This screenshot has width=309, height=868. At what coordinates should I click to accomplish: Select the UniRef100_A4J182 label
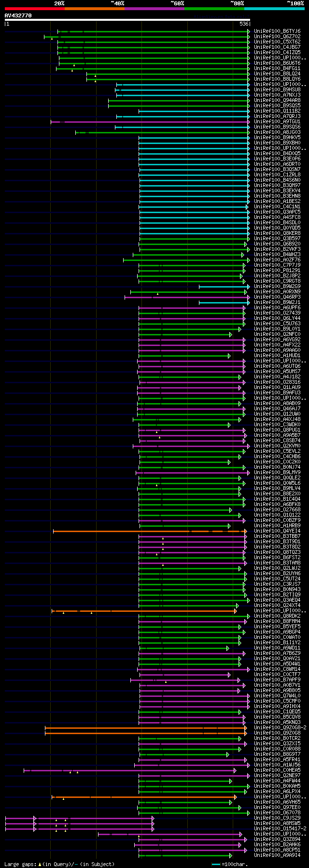[277, 377]
